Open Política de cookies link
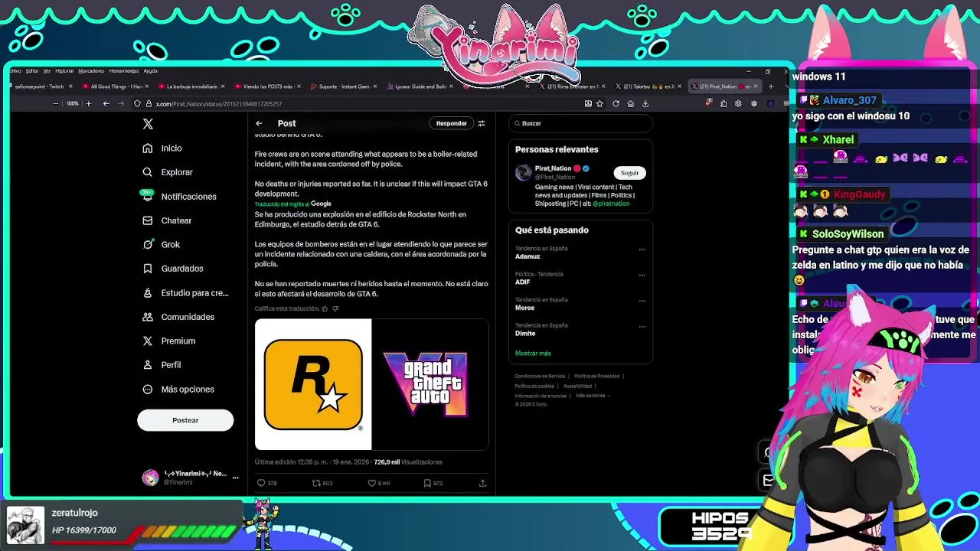The width and height of the screenshot is (980, 551). 534,386
